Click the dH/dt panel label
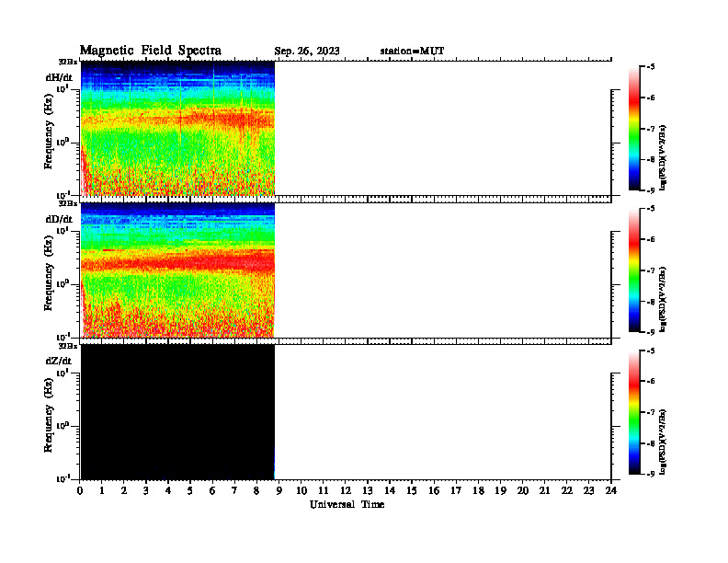 click(x=59, y=77)
